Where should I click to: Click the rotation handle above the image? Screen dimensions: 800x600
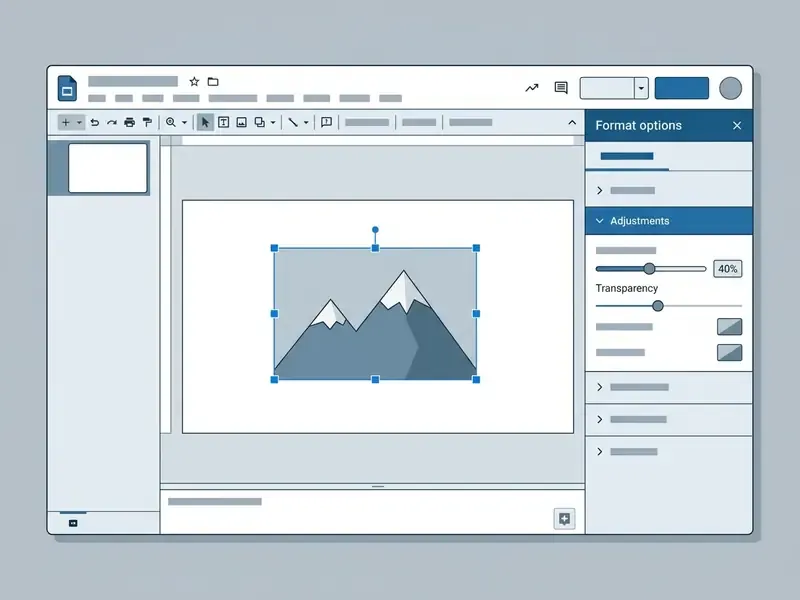point(375,230)
